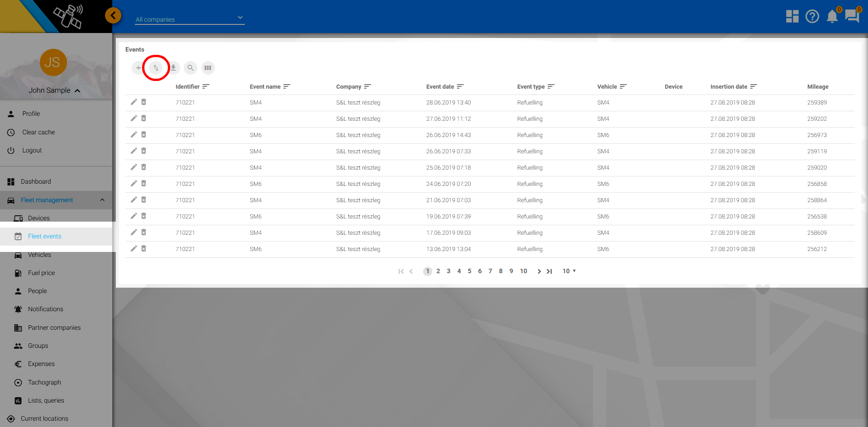Image resolution: width=868 pixels, height=427 pixels.
Task: Open the search magnifier in Events toolbar
Action: [x=191, y=68]
